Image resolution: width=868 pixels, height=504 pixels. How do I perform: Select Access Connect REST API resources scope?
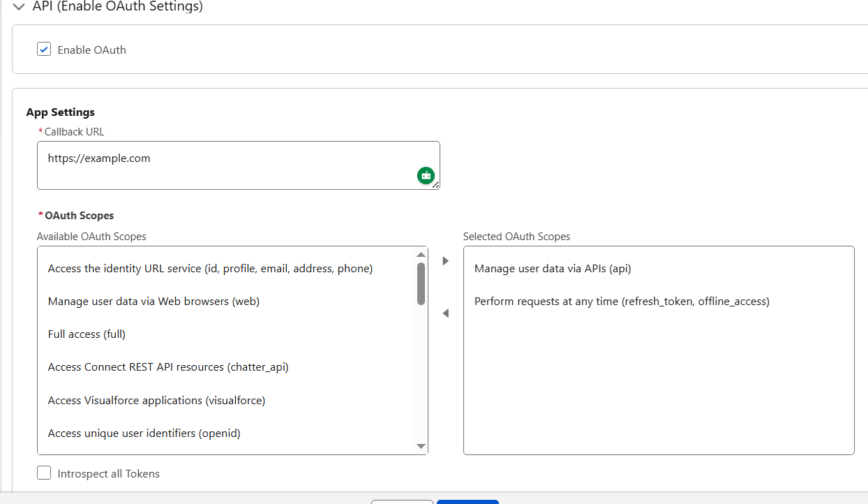click(168, 367)
